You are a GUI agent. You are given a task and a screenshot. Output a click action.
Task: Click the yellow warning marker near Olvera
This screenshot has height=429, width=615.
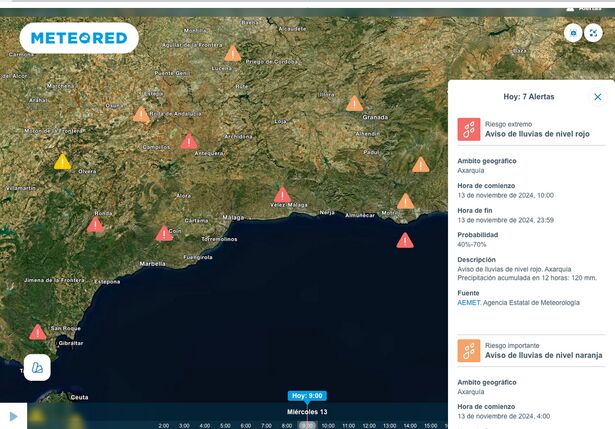[62, 162]
